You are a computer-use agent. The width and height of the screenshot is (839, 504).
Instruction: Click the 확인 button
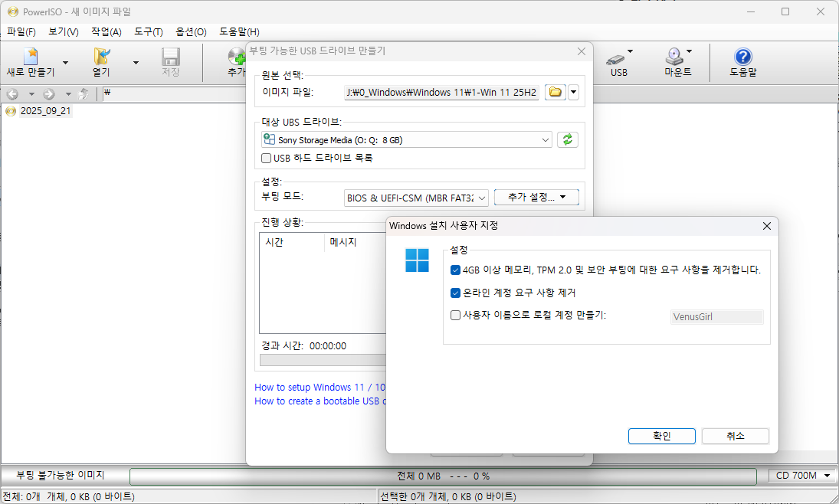pyautogui.click(x=662, y=436)
